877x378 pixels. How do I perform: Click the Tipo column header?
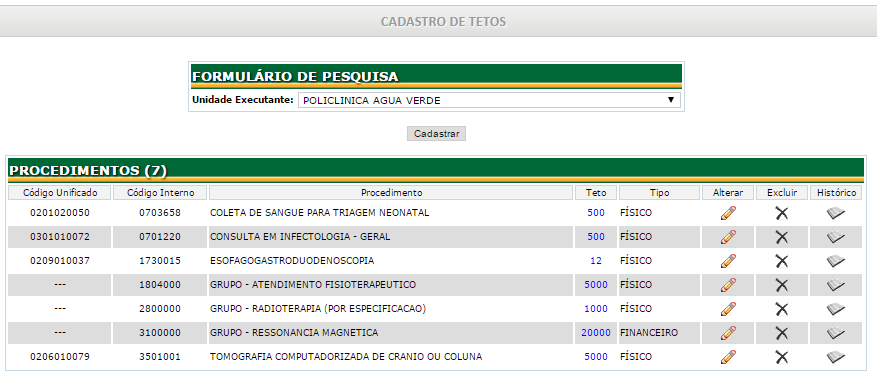click(659, 193)
